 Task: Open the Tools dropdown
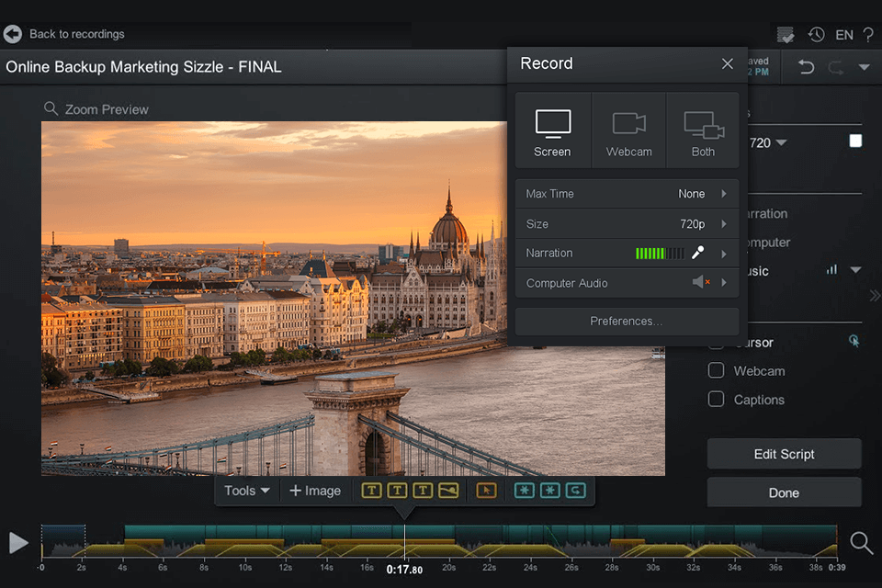(245, 491)
